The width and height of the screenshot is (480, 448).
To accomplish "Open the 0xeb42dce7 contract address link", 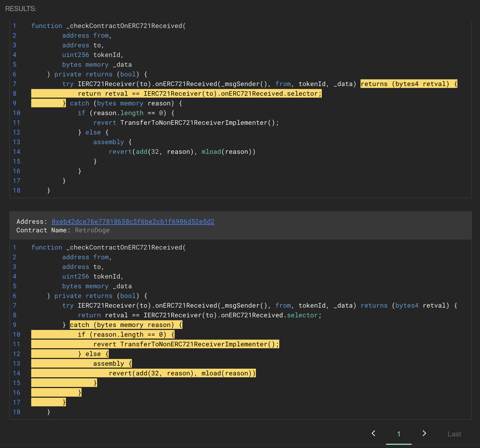I will (133, 222).
